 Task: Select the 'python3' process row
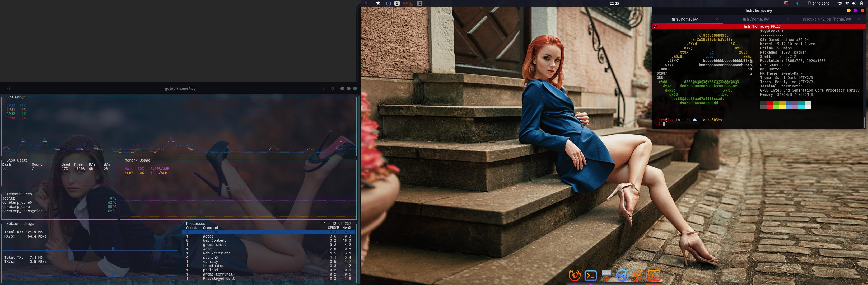point(269,257)
